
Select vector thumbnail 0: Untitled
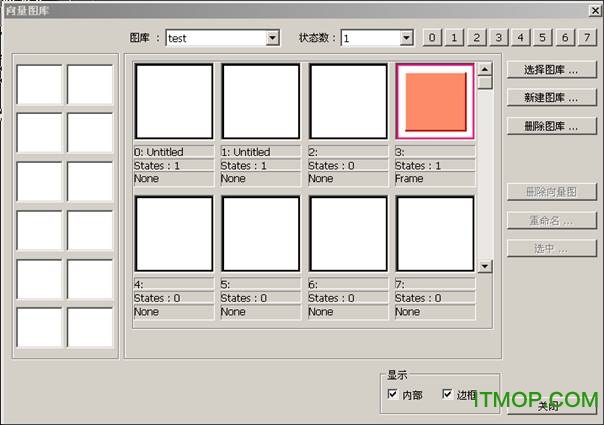[x=173, y=101]
